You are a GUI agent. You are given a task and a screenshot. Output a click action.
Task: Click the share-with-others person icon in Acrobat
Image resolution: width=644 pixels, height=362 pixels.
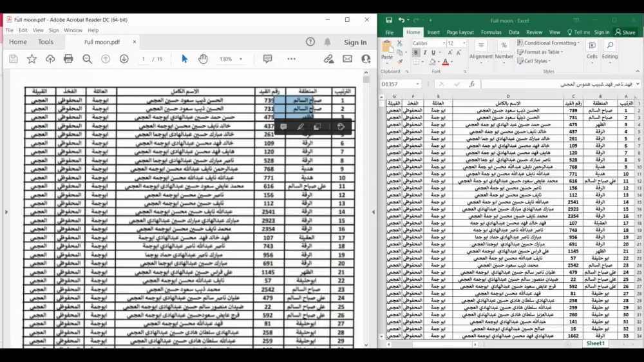(366, 59)
